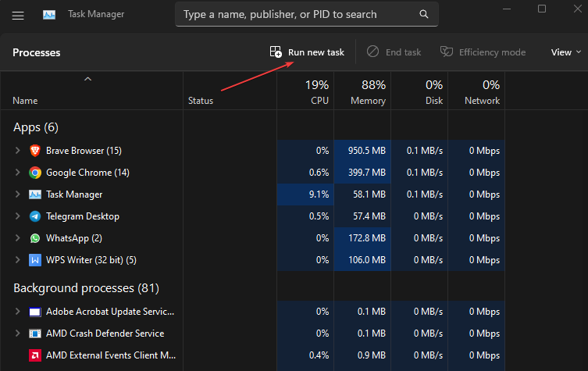Click the Adobe Acrobat Update Service icon
This screenshot has width=588, height=371.
click(x=35, y=312)
